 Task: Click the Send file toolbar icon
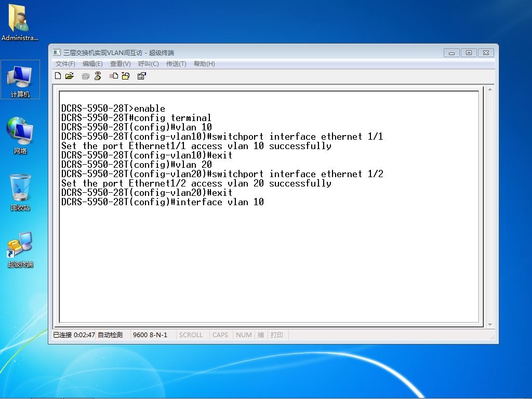click(x=114, y=76)
